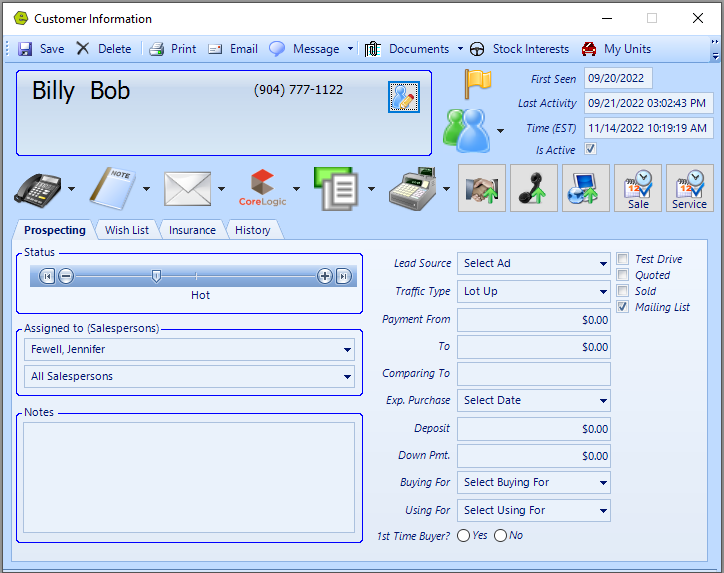
Task: Open the Service calendar button
Action: pyautogui.click(x=689, y=188)
